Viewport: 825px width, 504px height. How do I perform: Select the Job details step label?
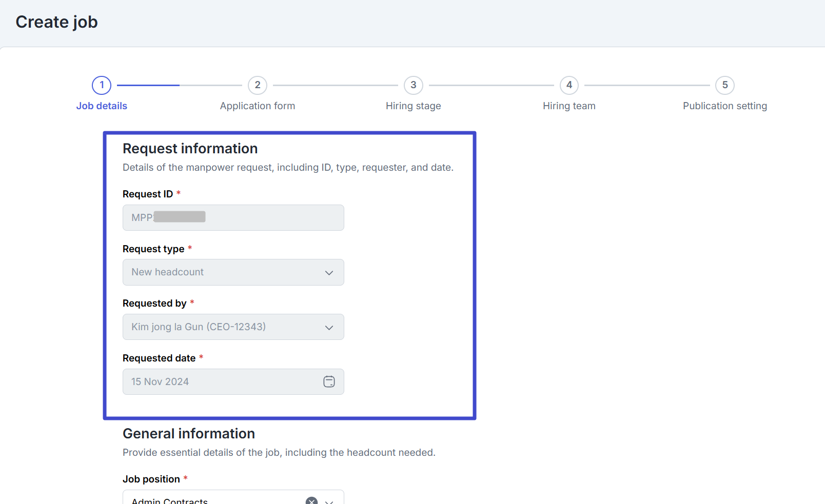pyautogui.click(x=102, y=106)
